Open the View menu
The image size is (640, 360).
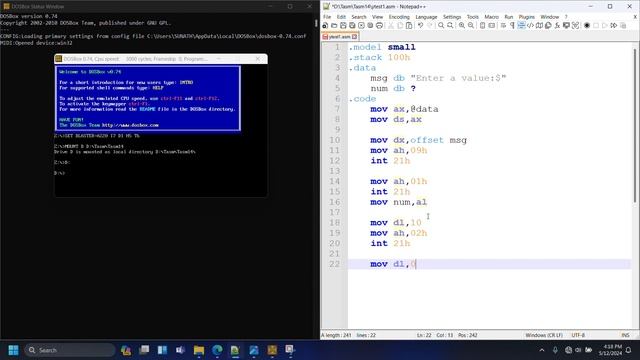click(x=378, y=17)
